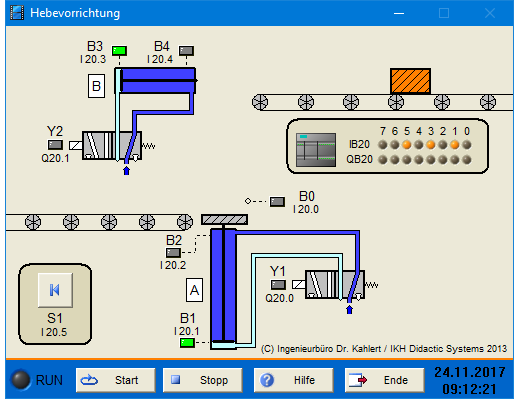The image size is (519, 399).
Task: Click horizontal cylinder B body
Action: click(155, 80)
